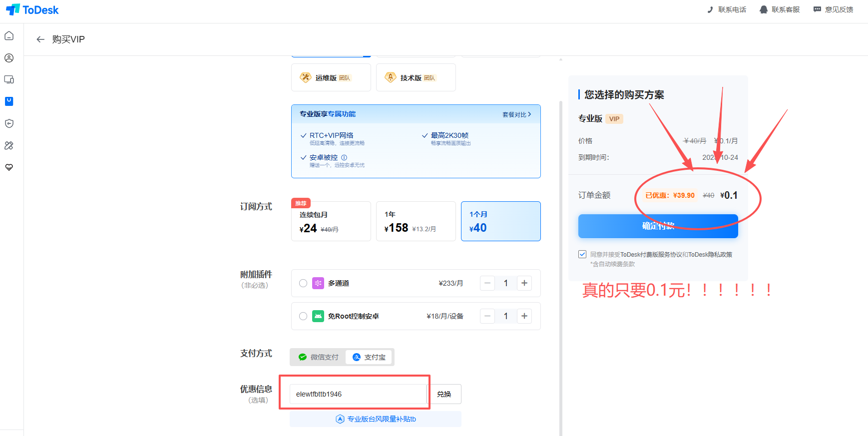Click the RTC+VIP网络 feature text
Screen dimensions: 868x436
pos(332,135)
